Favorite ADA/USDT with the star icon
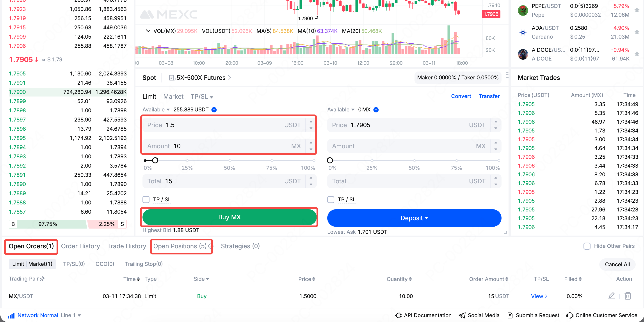This screenshot has height=322, width=644. coord(637,32)
